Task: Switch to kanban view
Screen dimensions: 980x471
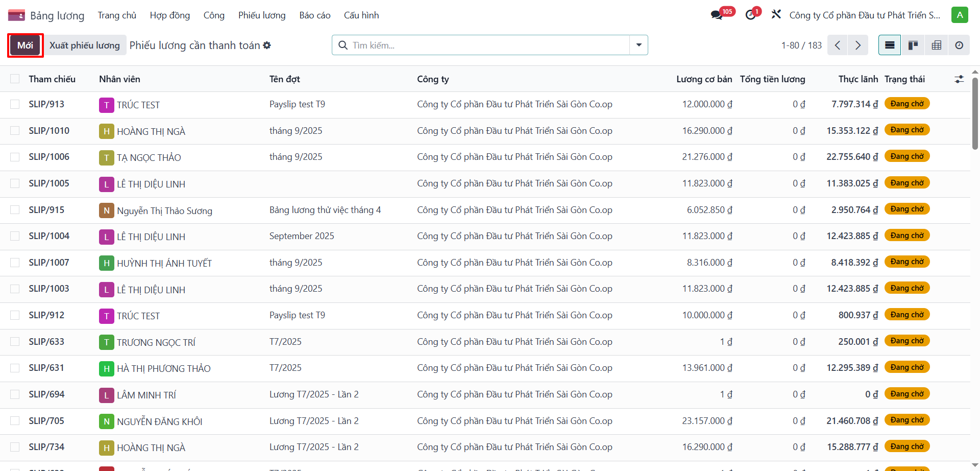Action: point(913,45)
